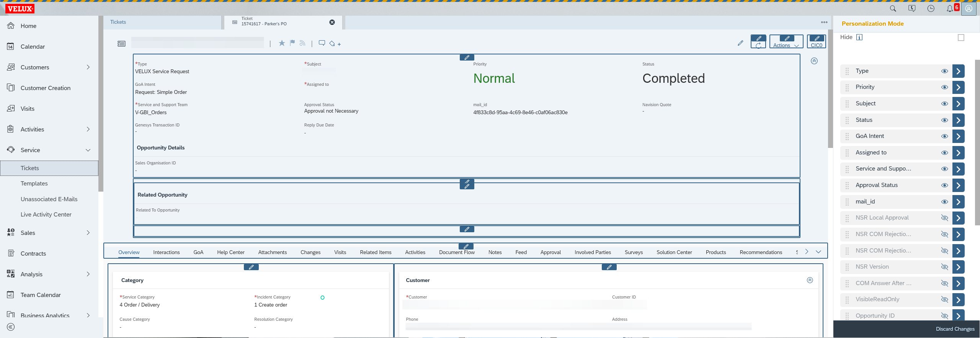Show the hidden VisibleReadOnly field
Image resolution: width=980 pixels, height=338 pixels.
coord(944,300)
